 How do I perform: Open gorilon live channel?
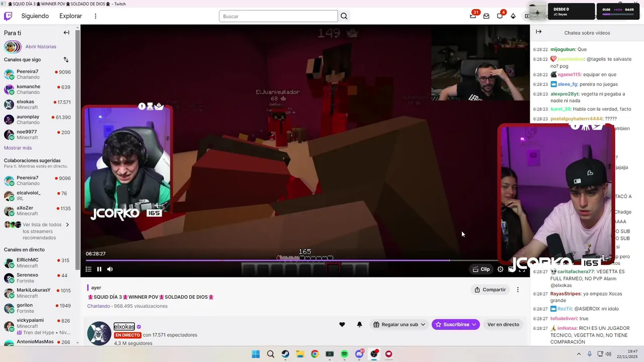(x=38, y=308)
